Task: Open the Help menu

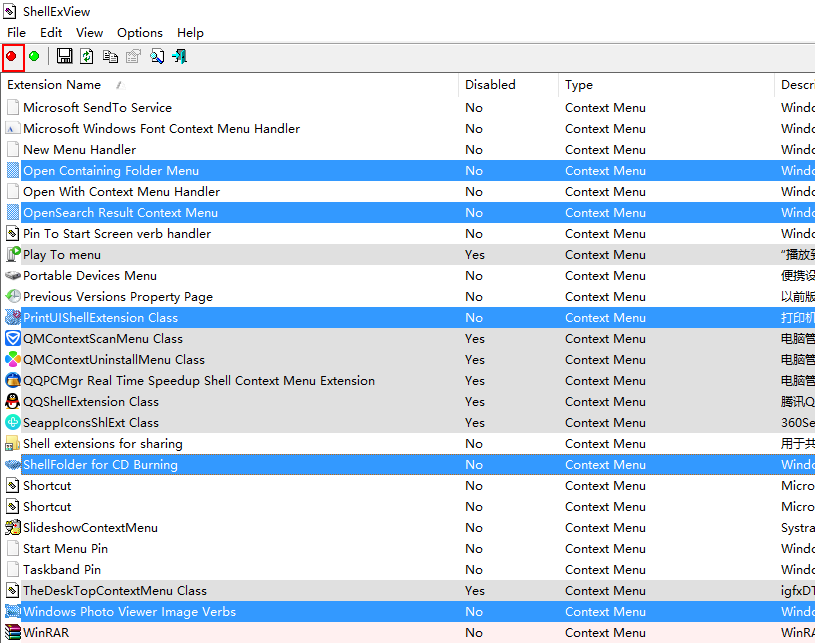Action: click(x=190, y=33)
